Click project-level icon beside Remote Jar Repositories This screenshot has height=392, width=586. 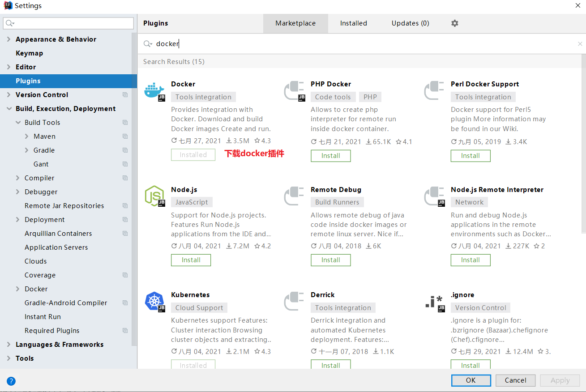click(125, 206)
